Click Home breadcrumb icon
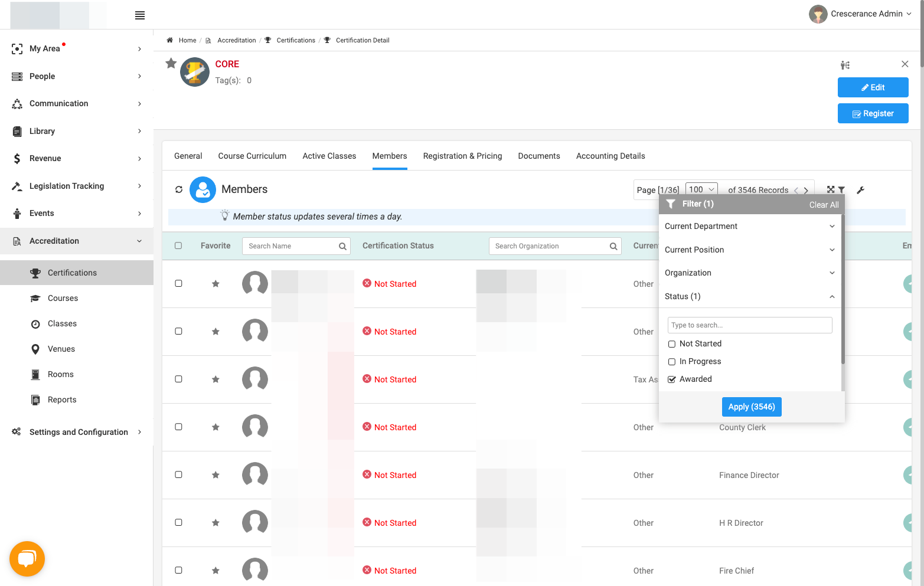The width and height of the screenshot is (924, 586). click(x=169, y=40)
